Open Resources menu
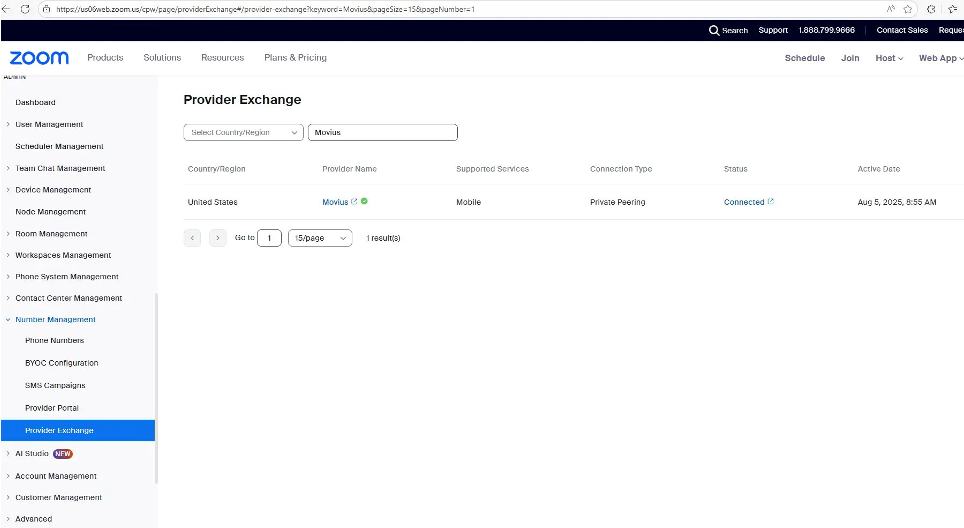 (223, 58)
